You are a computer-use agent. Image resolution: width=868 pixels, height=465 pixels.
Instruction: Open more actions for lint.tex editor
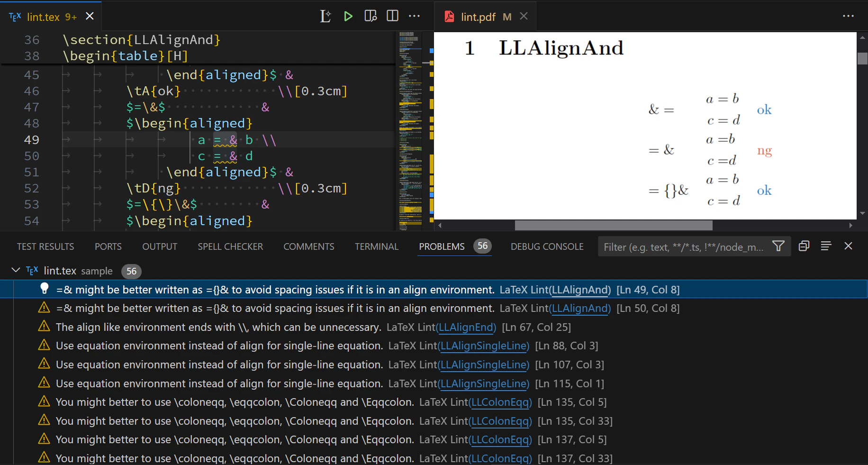click(x=414, y=16)
